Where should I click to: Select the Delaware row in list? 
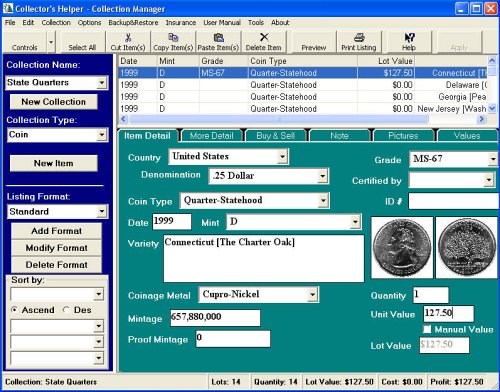tap(303, 85)
